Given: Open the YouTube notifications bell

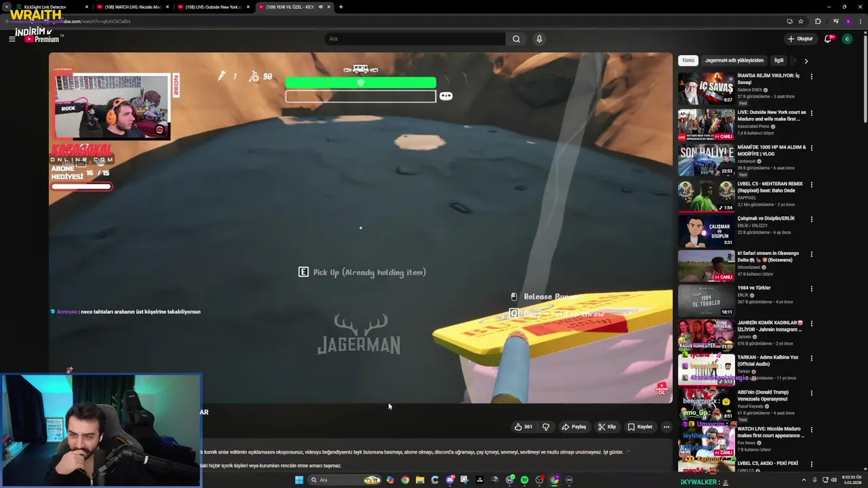Looking at the screenshot, I should tap(827, 39).
